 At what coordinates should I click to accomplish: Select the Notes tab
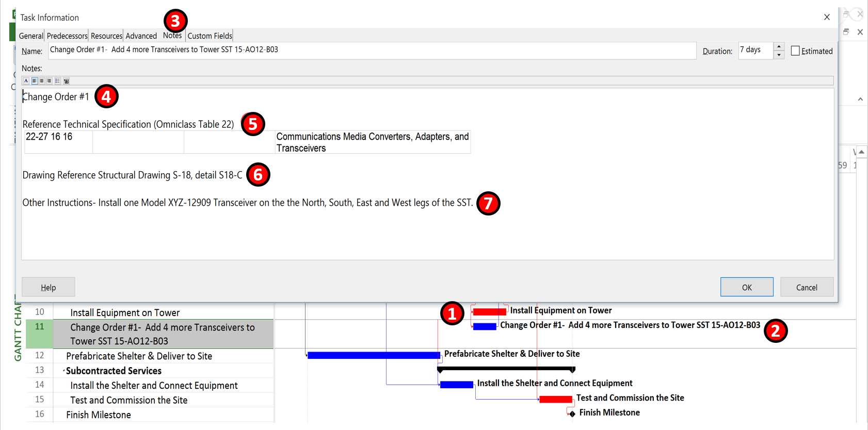[x=172, y=35]
